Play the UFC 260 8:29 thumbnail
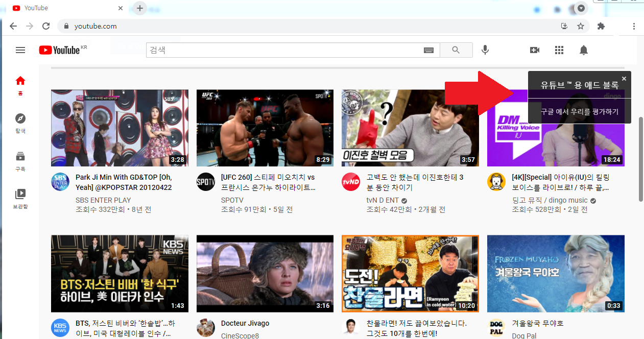 [x=265, y=128]
